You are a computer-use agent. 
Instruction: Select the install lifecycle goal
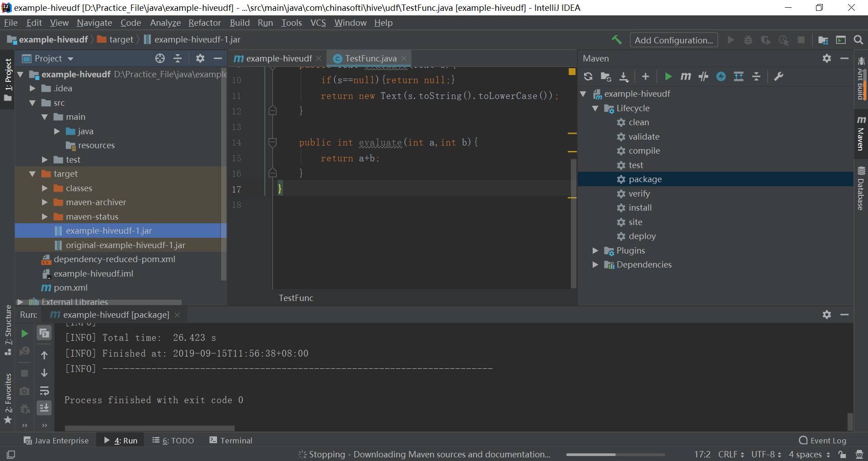tap(640, 208)
